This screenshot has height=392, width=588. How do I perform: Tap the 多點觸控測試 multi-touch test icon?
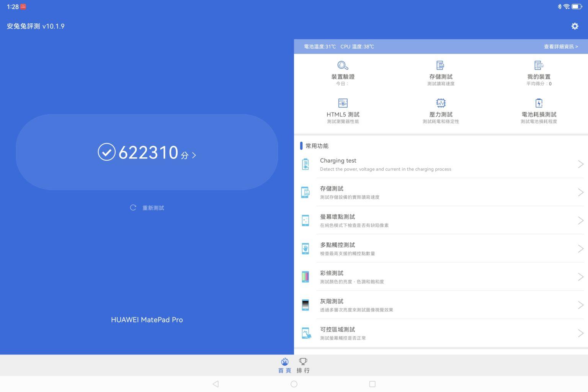coord(305,248)
